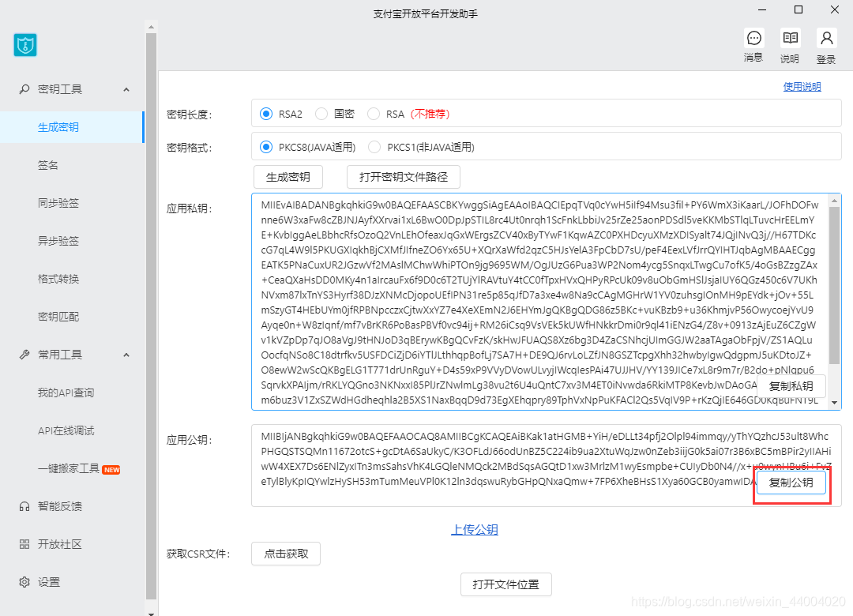Open 我的API查询 in the sidebar
The height and width of the screenshot is (616, 853).
coord(72,393)
